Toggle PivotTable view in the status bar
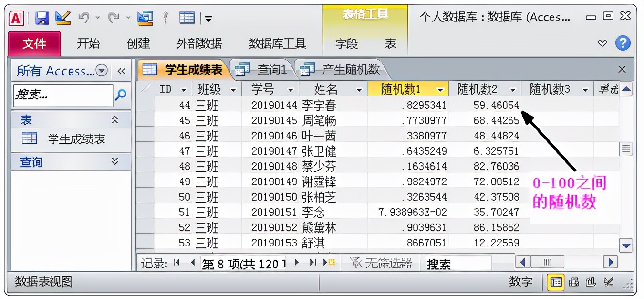The image size is (644, 299). pos(574,282)
